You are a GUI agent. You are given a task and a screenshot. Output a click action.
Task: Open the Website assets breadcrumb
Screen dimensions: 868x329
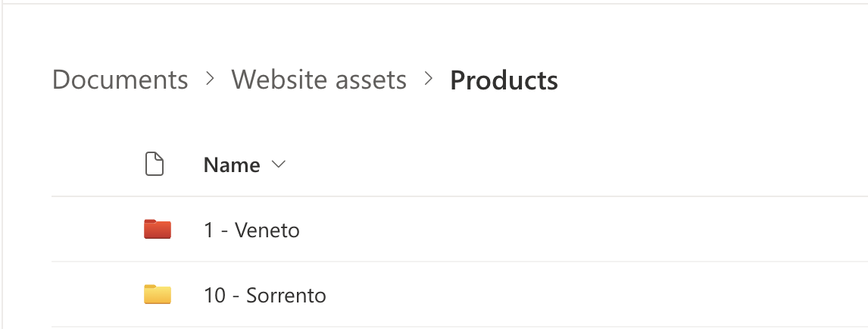click(x=319, y=80)
